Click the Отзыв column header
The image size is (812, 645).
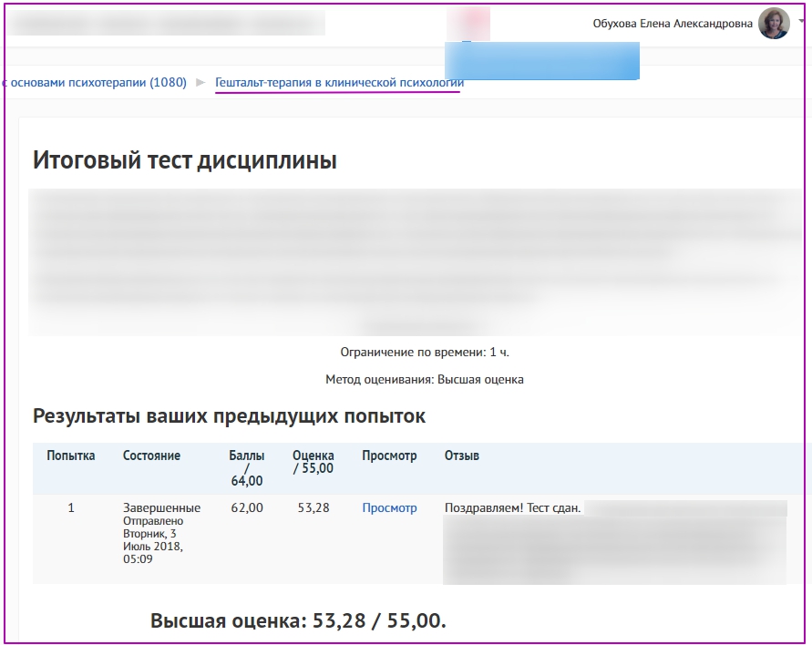461,456
